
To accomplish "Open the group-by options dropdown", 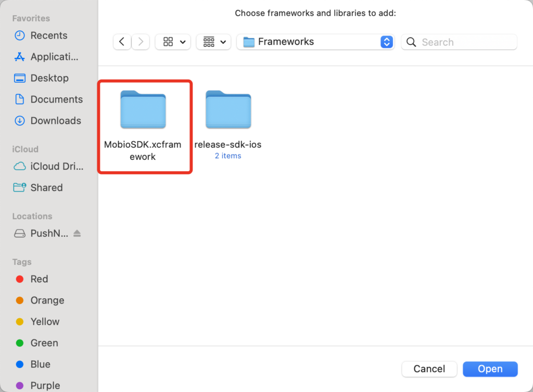I will pyautogui.click(x=213, y=42).
